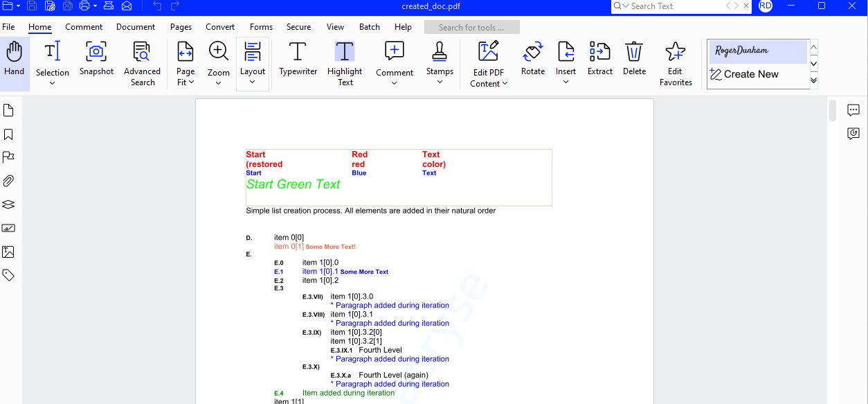
Task: Open the Attachments paperclip panel
Action: tap(8, 182)
